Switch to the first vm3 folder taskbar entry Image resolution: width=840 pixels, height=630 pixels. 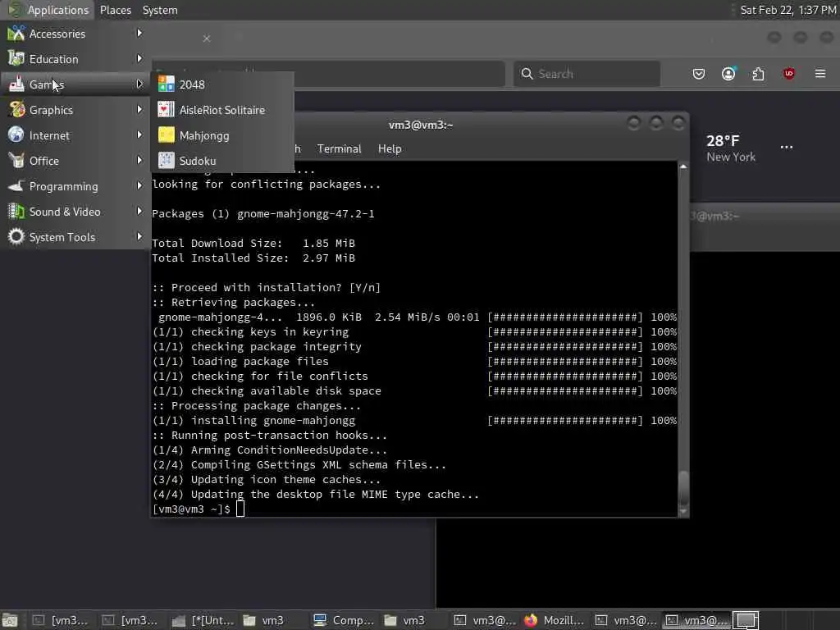272,620
